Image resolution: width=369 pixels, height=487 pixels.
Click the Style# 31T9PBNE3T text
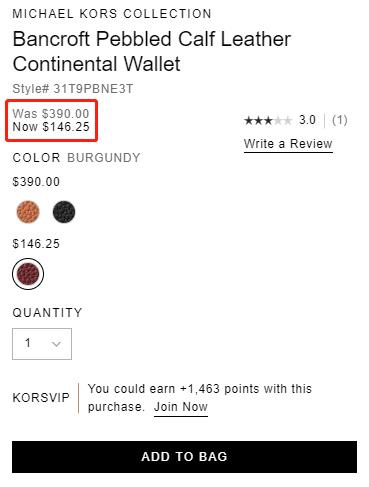pyautogui.click(x=73, y=89)
